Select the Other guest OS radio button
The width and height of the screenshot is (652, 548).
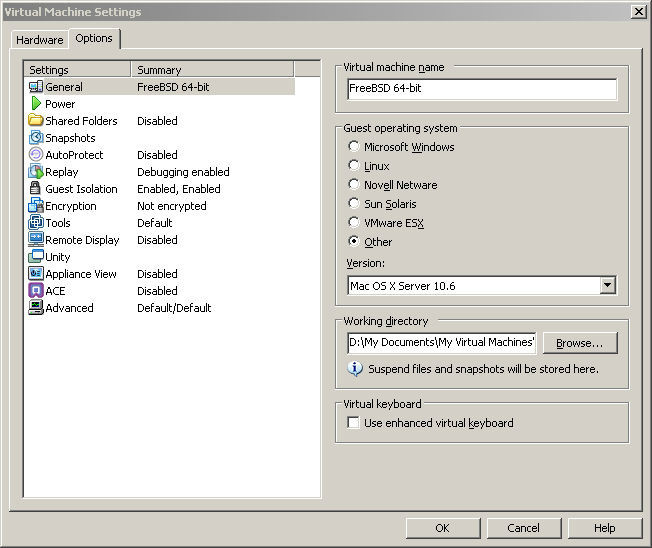tap(353, 241)
